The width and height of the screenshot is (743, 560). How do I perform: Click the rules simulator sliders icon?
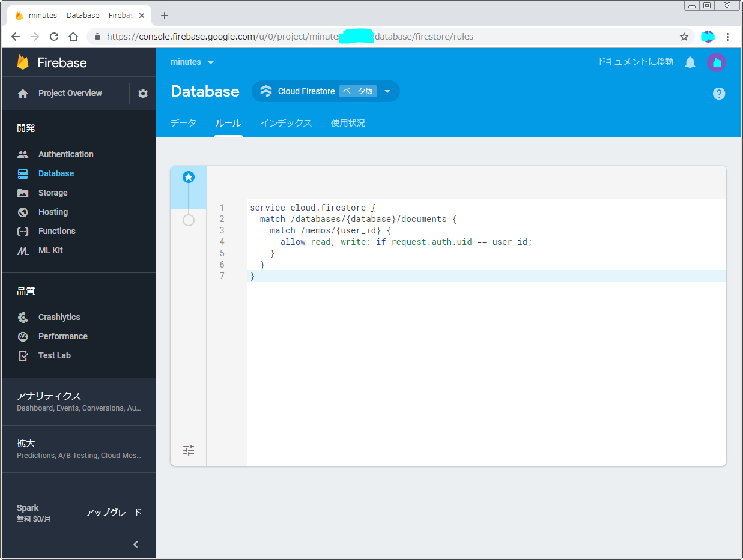pos(189,450)
